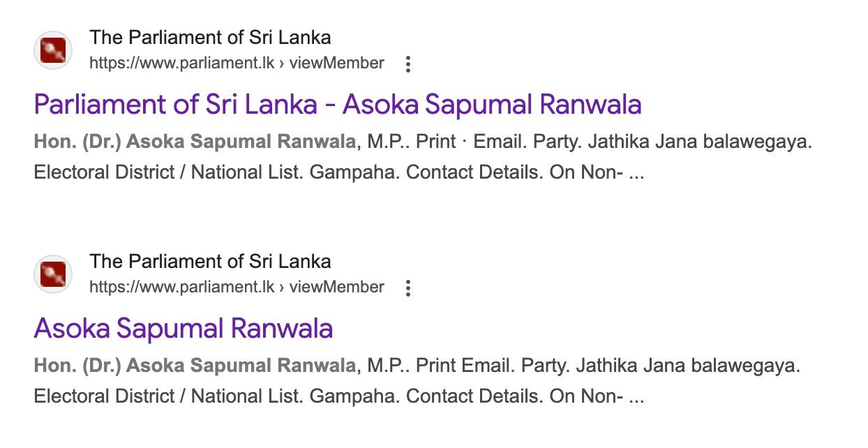Click "Jathika Jana balawegaya" in the second snippet
The image size is (868, 448).
(x=689, y=366)
